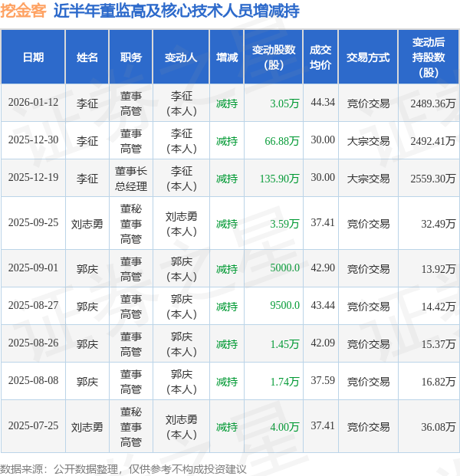Click the holding value 16.82万

439,382
